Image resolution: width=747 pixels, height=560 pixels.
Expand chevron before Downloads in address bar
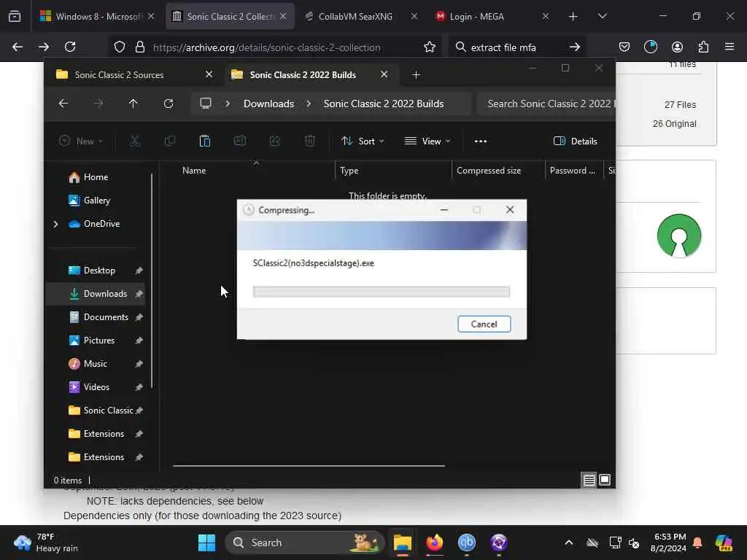(x=228, y=104)
